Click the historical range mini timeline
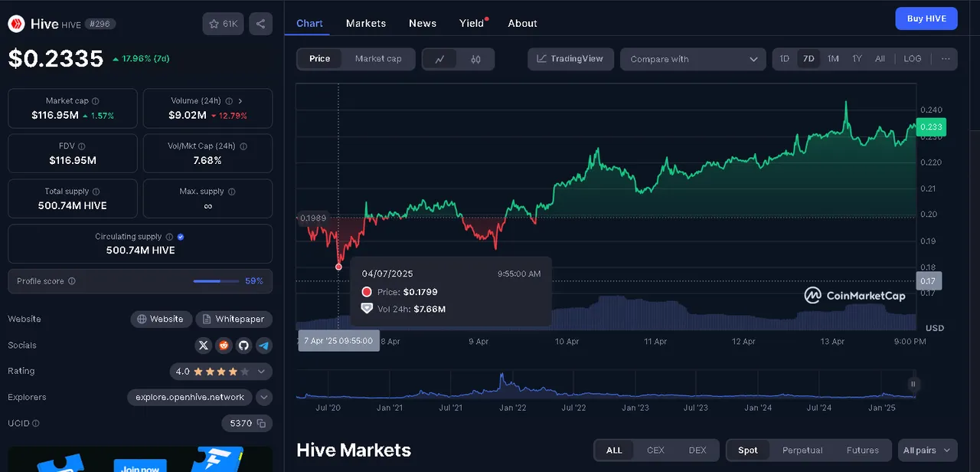This screenshot has height=472, width=980. click(x=606, y=384)
